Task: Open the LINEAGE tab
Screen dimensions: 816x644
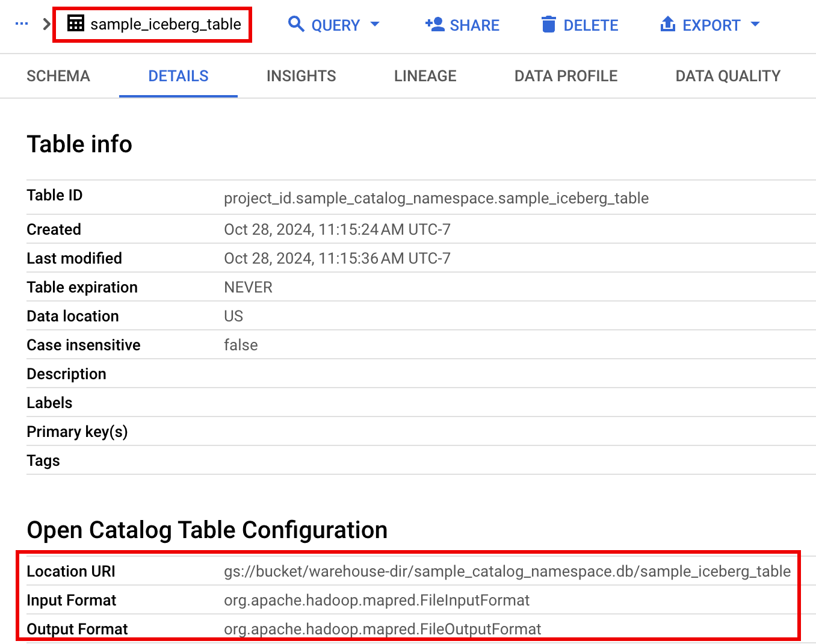Action: (425, 76)
